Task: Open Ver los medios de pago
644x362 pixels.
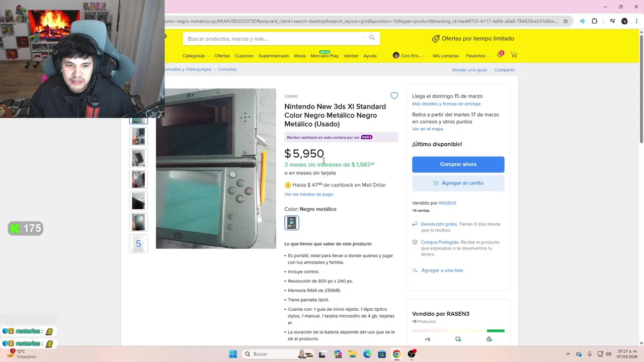Action: (308, 194)
